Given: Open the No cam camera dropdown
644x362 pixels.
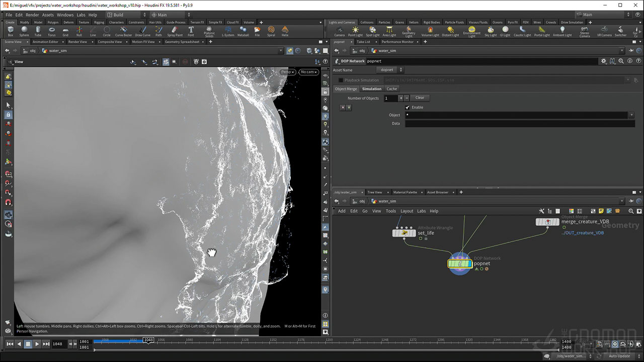Looking at the screenshot, I should click(308, 72).
